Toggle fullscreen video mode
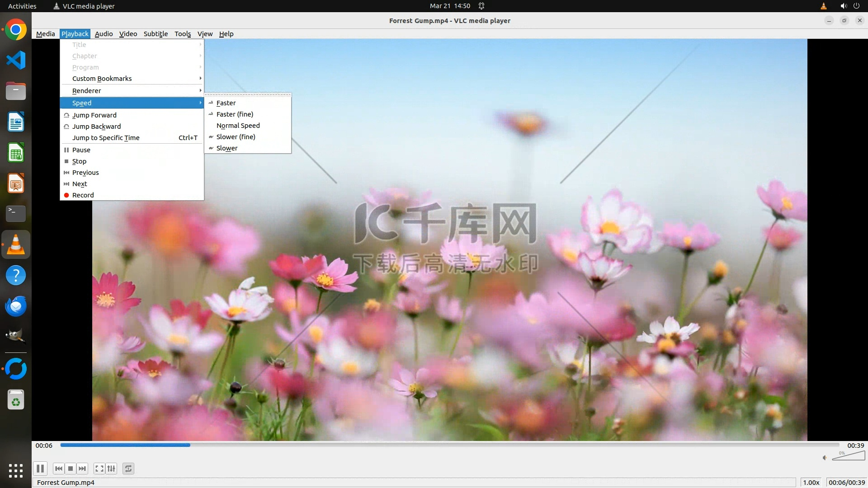Screen dimensions: 868x488 pyautogui.click(x=99, y=469)
